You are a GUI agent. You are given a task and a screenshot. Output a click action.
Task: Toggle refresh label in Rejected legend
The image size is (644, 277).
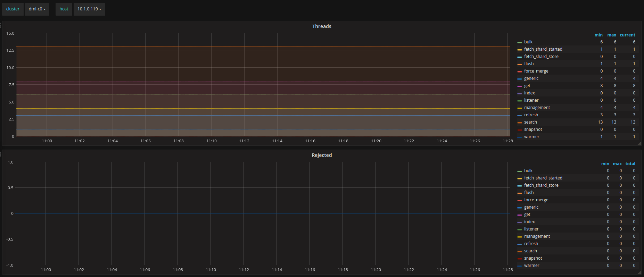pyautogui.click(x=531, y=244)
